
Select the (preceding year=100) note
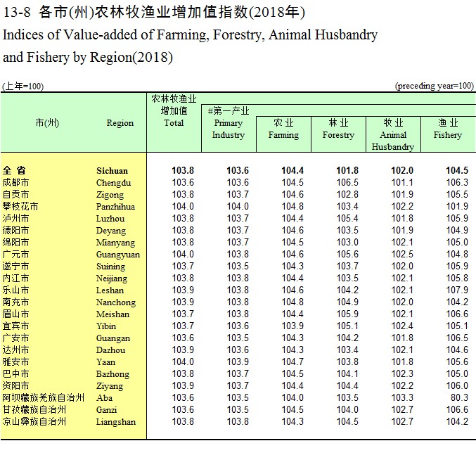coord(434,86)
